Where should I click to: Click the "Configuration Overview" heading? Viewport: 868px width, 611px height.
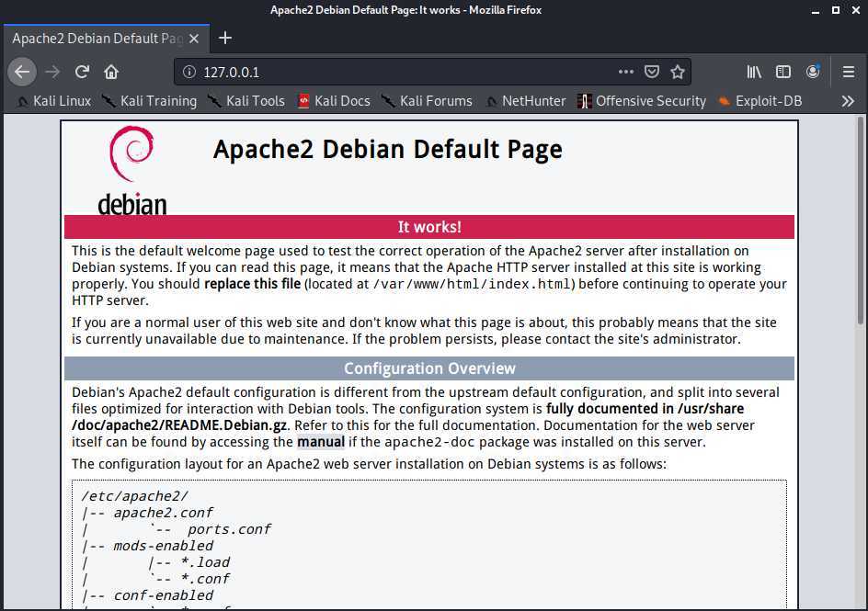(429, 368)
